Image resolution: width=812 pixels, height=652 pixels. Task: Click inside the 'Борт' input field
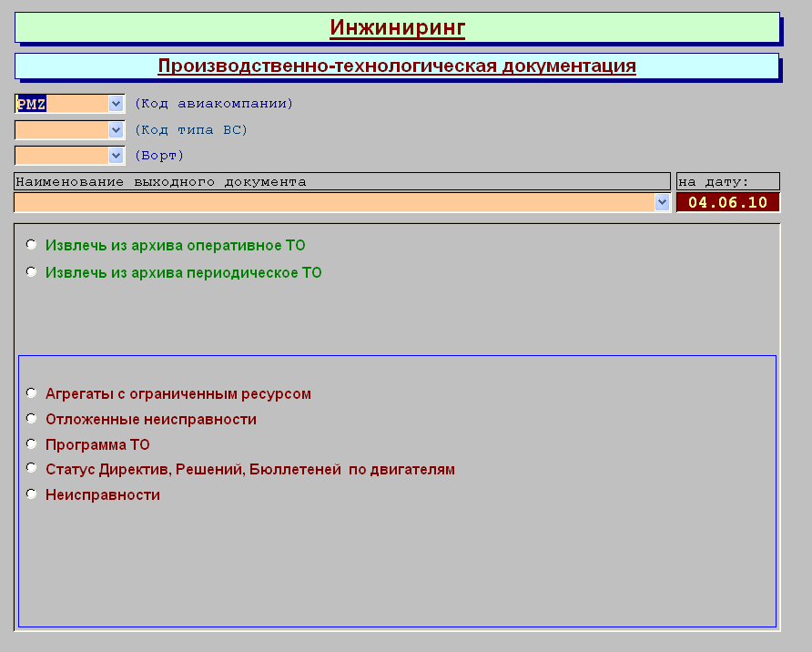pos(61,156)
